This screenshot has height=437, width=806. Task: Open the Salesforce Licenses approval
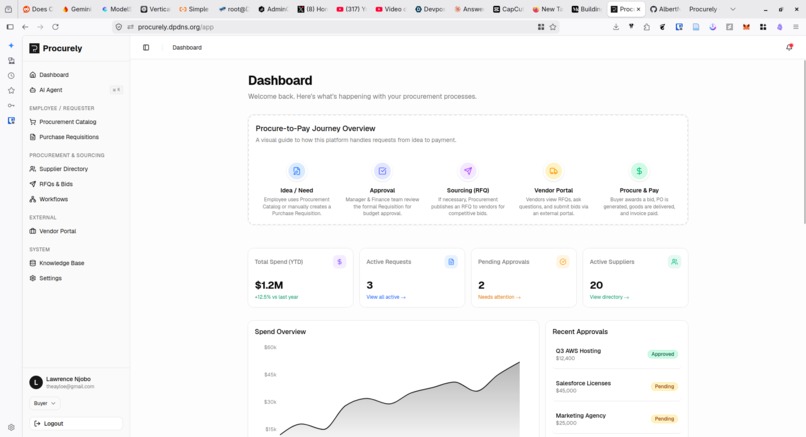[616, 387]
